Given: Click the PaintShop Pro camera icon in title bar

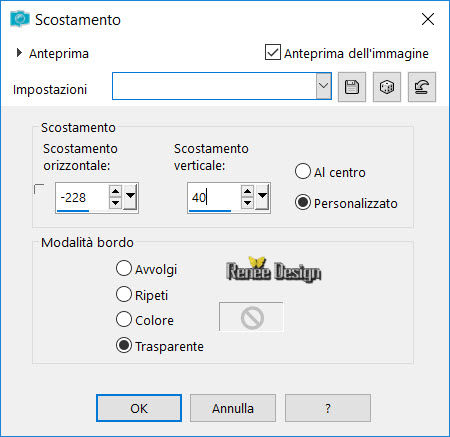Looking at the screenshot, I should click(x=20, y=19).
